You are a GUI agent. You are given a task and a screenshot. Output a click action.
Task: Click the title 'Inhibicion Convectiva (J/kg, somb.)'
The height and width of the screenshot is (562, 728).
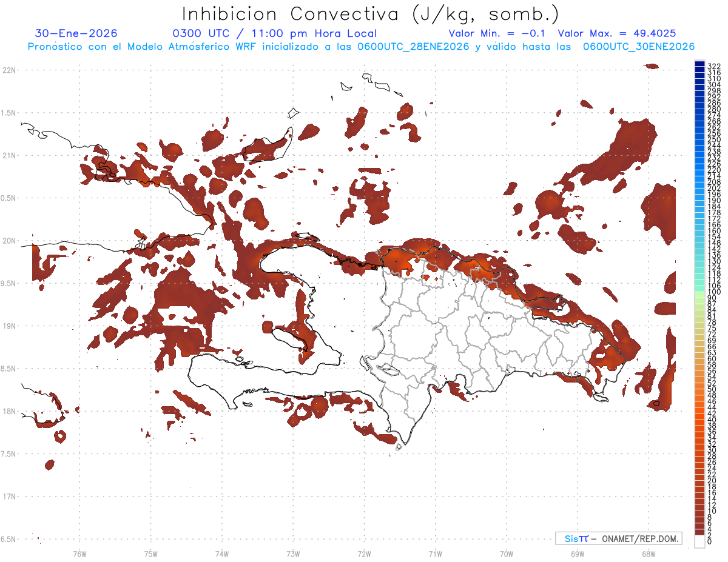[x=371, y=13]
